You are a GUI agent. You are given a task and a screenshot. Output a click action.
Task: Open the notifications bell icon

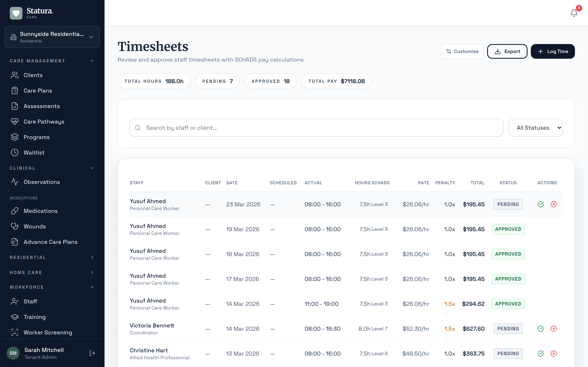(x=574, y=13)
